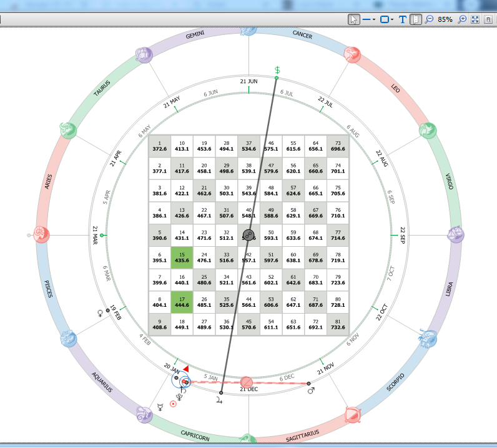
Task: Open the line tool dropdown arrow
Action: (x=374, y=19)
